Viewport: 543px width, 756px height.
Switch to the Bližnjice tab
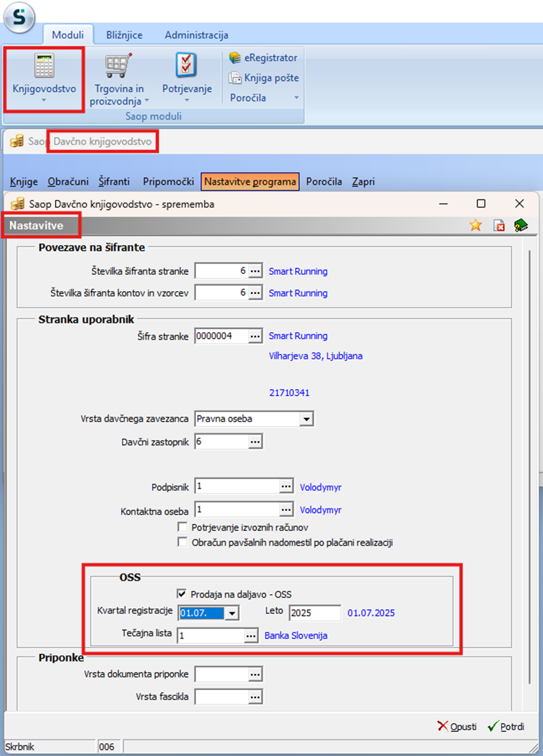point(124,35)
